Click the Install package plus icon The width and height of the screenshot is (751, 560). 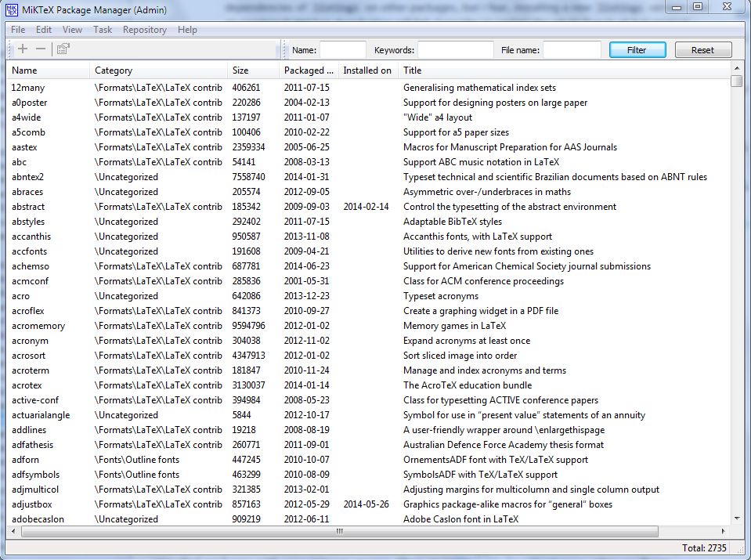tap(23, 49)
